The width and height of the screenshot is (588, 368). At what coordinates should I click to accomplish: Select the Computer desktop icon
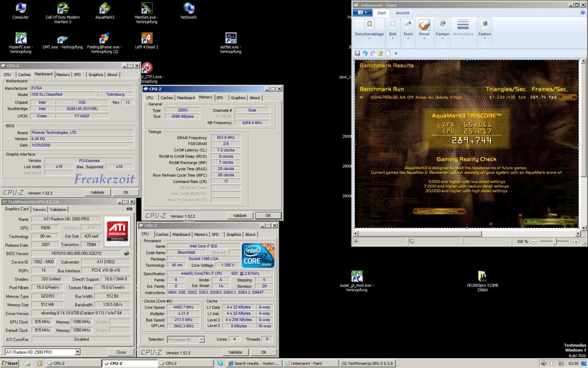click(21, 11)
